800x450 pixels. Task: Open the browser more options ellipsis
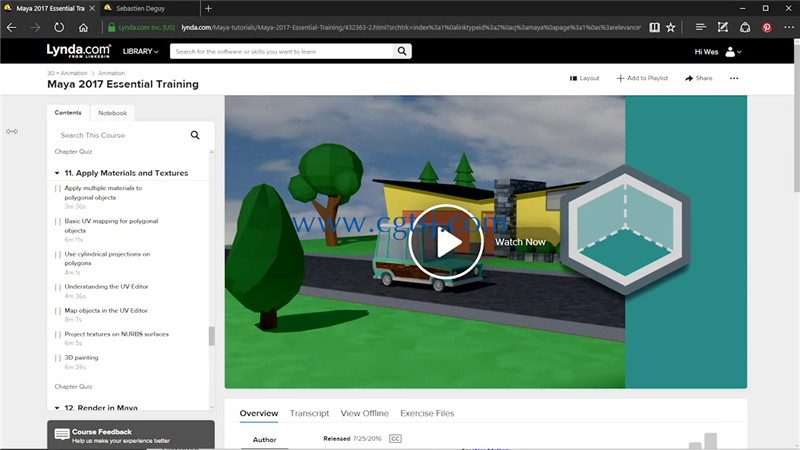[789, 28]
